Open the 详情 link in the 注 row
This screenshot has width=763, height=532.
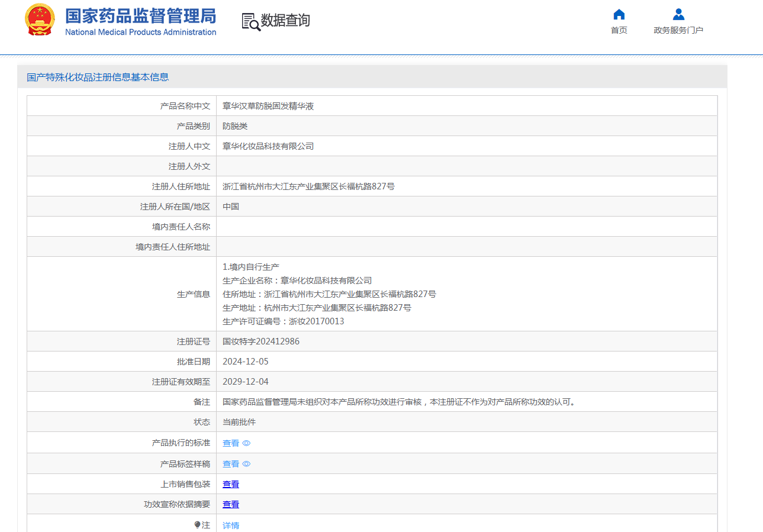tap(231, 525)
